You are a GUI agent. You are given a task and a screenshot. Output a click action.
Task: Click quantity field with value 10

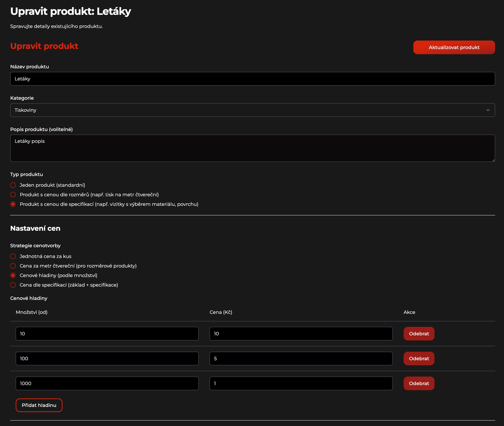[107, 333]
